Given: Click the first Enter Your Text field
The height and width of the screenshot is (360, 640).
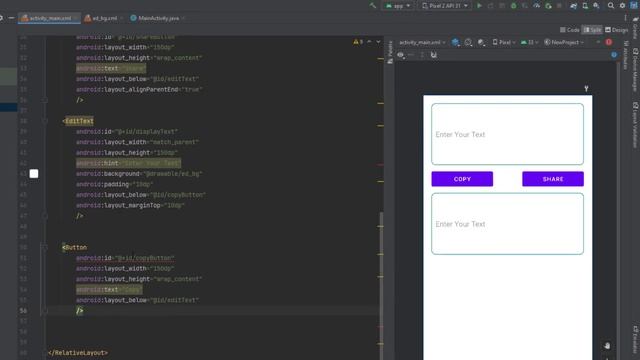Looking at the screenshot, I should [507, 134].
